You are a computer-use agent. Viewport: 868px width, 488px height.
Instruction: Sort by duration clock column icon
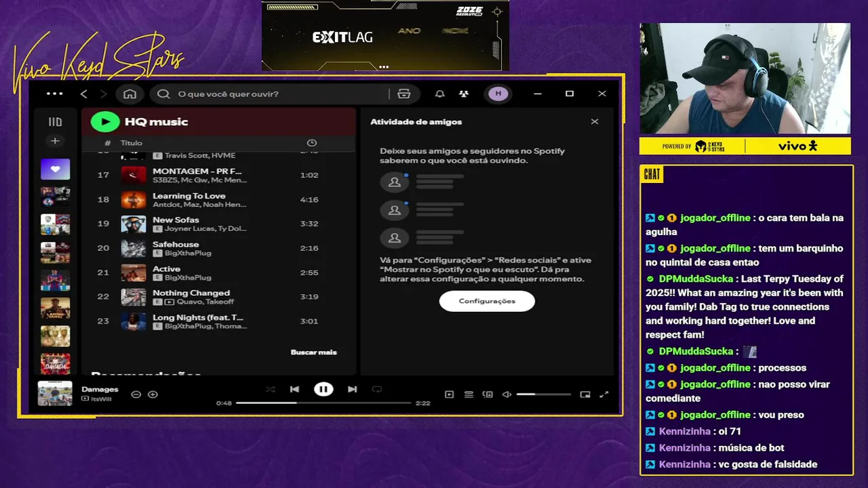coord(312,143)
